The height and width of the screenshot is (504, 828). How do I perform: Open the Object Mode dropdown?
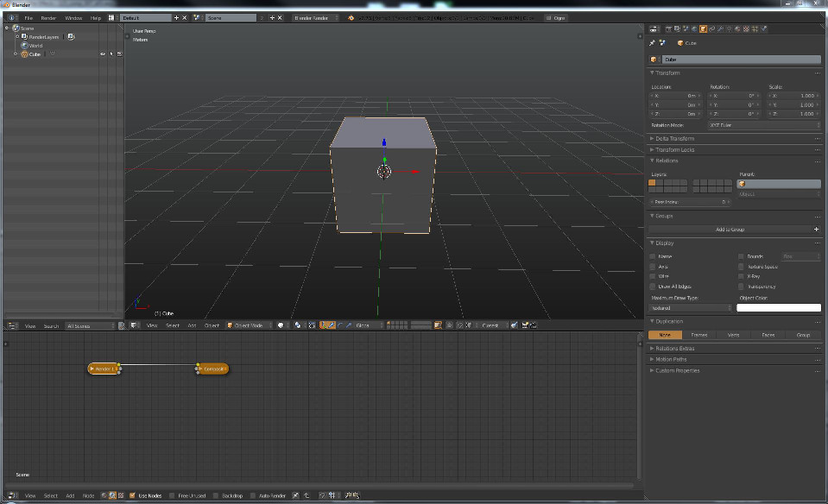point(249,325)
